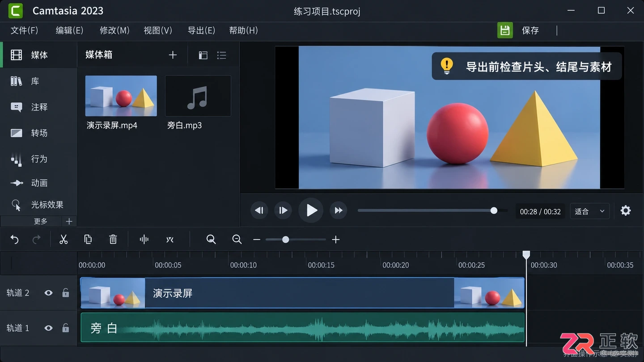Open the 导出(E) menu
The height and width of the screenshot is (362, 644).
[201, 30]
